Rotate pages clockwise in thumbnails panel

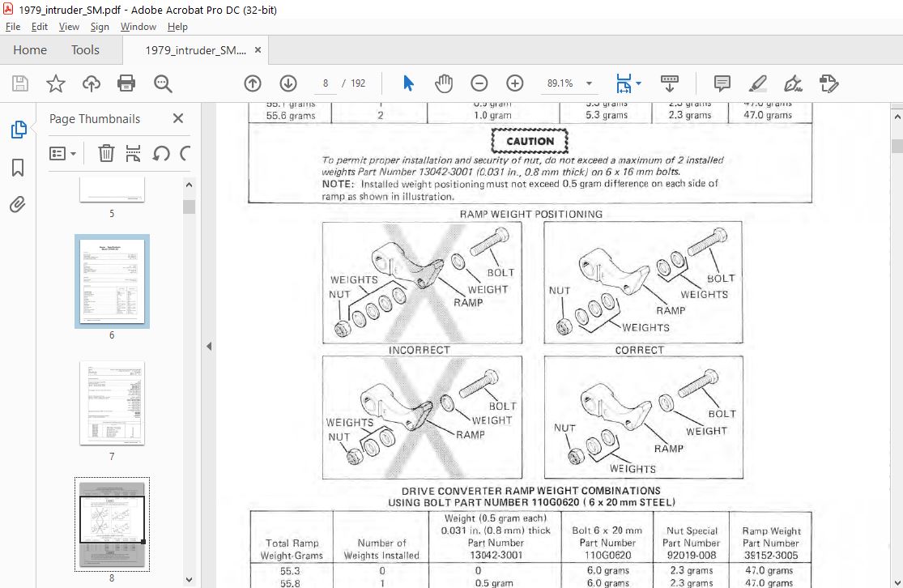point(185,153)
